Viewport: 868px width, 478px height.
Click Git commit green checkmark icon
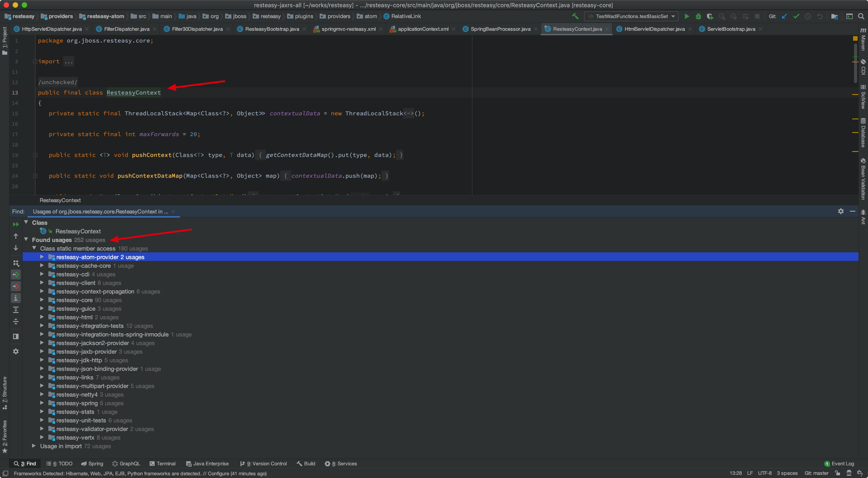click(x=796, y=16)
